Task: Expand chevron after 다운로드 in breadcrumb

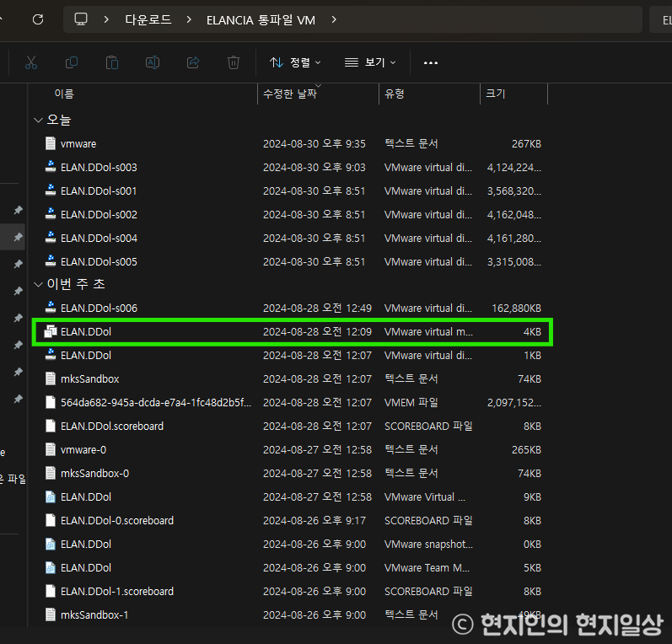Action: point(189,19)
